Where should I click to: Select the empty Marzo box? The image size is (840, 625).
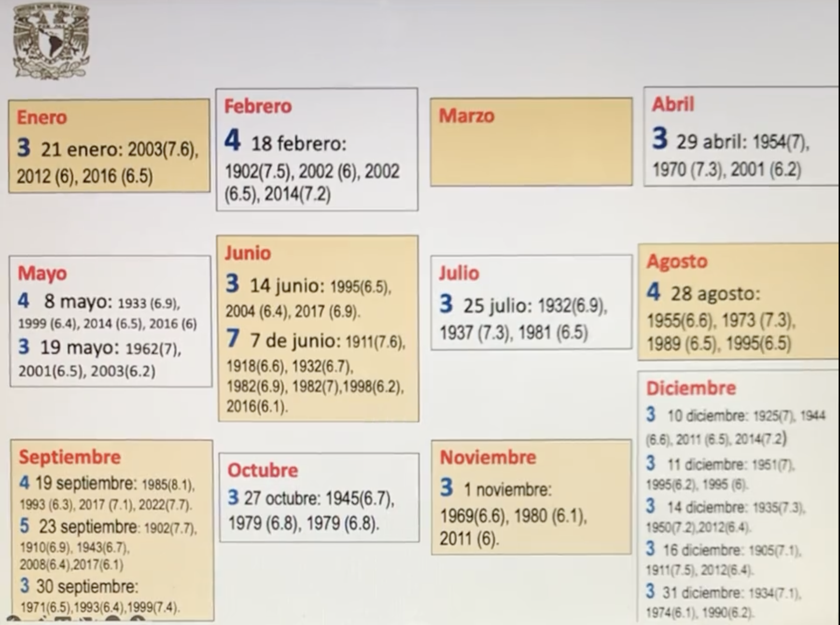pyautogui.click(x=531, y=142)
